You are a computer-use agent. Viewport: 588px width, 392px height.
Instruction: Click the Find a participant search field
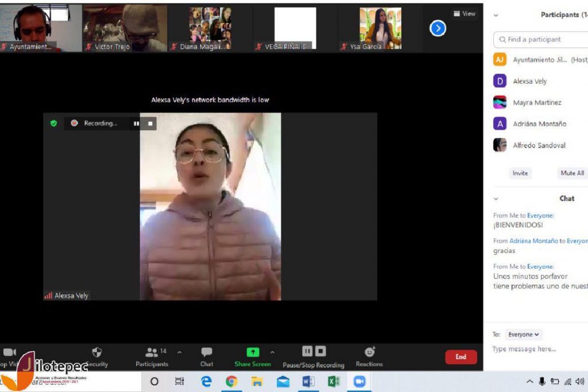click(x=543, y=40)
